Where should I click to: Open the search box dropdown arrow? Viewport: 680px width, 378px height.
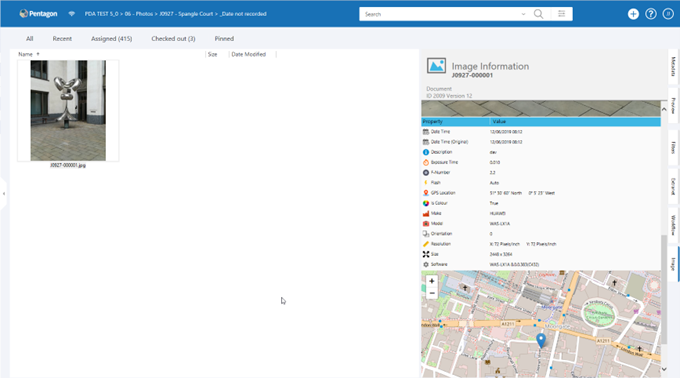coord(523,14)
